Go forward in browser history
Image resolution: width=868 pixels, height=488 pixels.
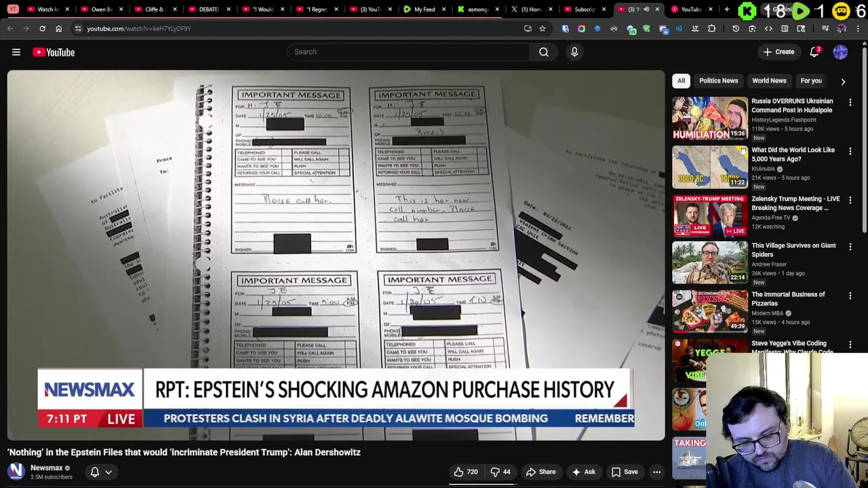[26, 28]
